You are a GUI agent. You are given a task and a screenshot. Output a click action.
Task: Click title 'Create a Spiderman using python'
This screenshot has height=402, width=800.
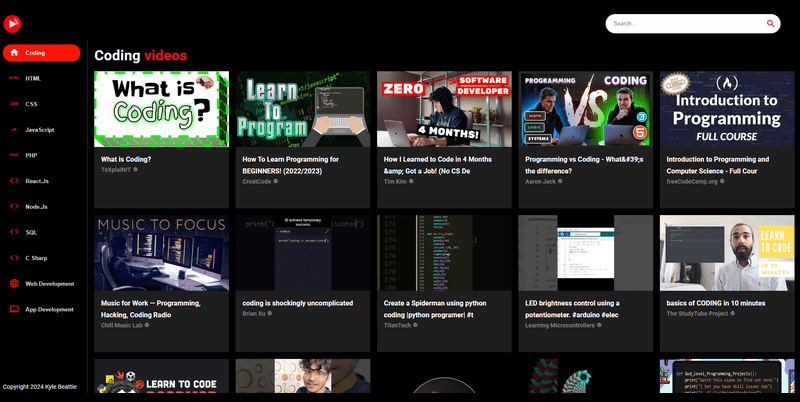tap(435, 309)
